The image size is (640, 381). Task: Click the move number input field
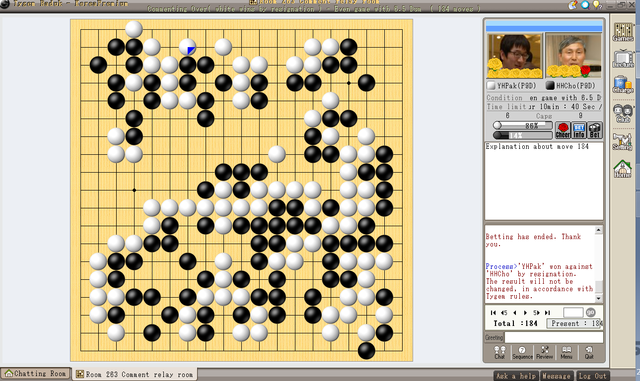click(573, 312)
